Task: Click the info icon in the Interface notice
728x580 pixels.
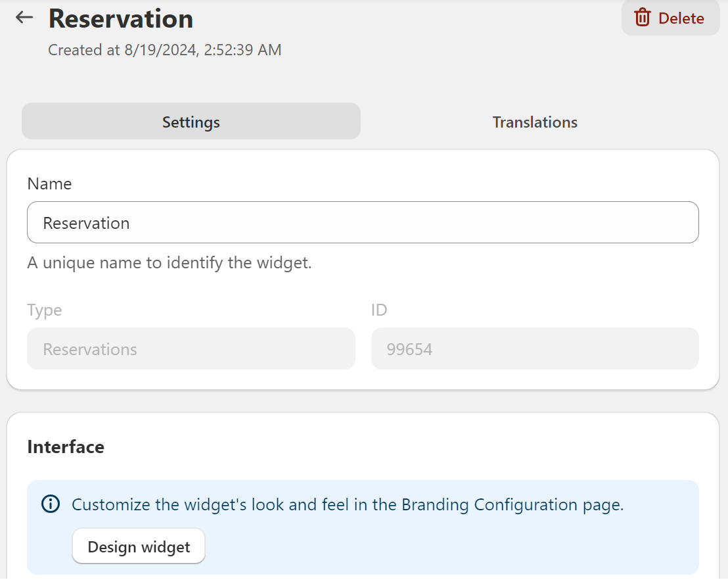Action: click(x=51, y=504)
